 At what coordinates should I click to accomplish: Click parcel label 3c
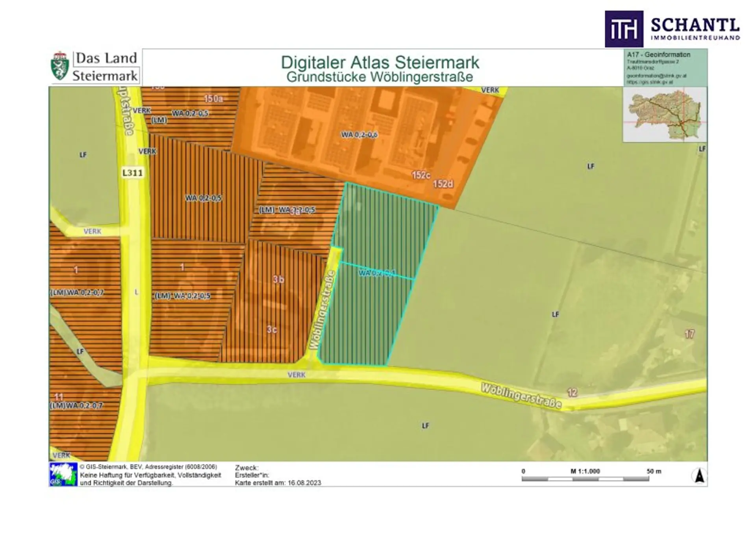[272, 329]
